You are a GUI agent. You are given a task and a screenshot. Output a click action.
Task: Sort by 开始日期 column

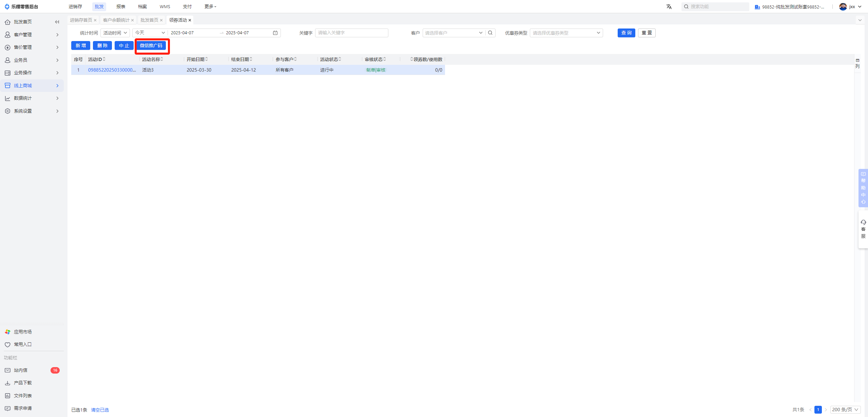tap(207, 59)
